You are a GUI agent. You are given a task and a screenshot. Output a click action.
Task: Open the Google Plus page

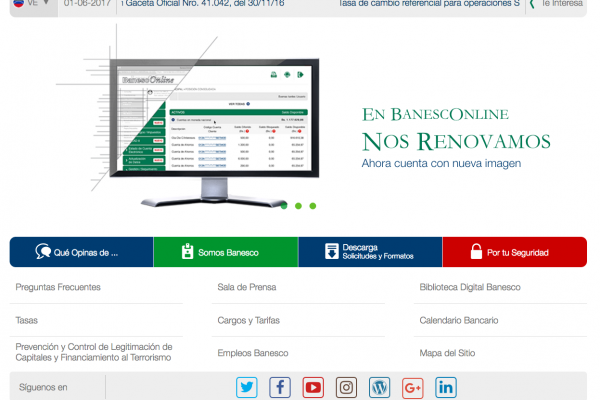pyautogui.click(x=412, y=387)
